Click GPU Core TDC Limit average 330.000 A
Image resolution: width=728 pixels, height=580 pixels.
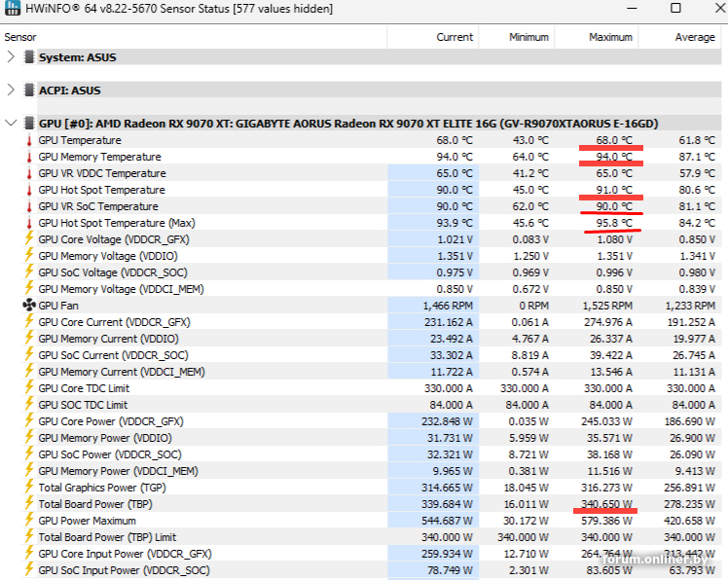pos(691,388)
